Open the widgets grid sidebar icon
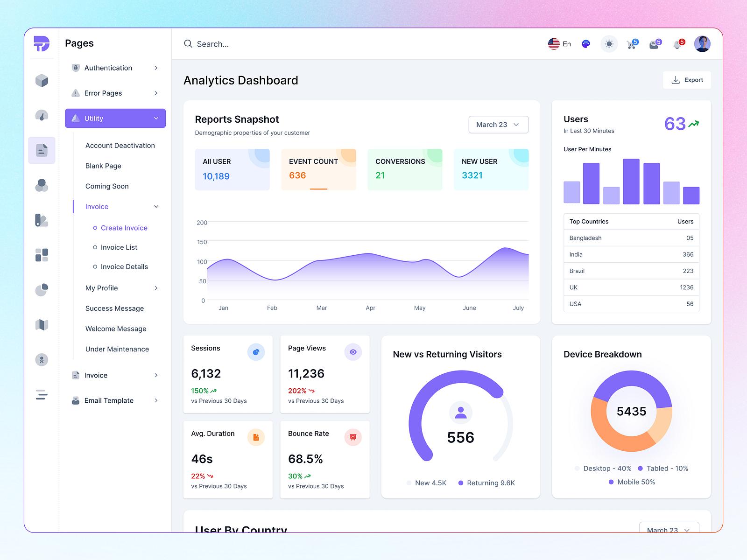The image size is (747, 560). click(42, 255)
